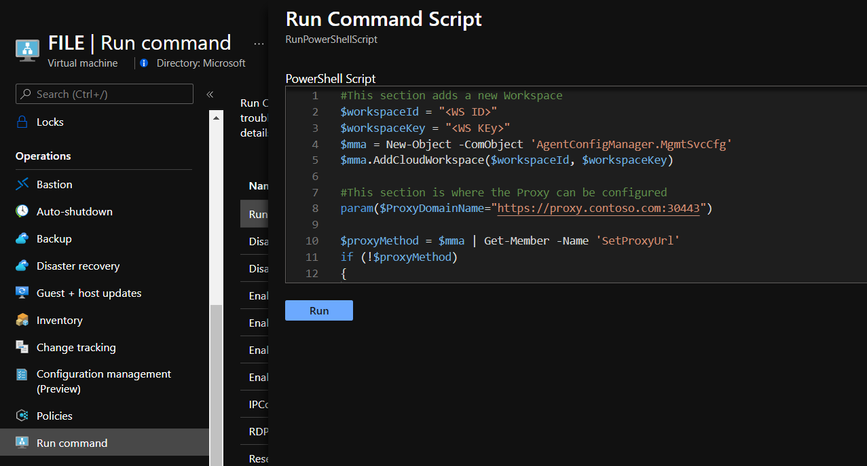Screen dimensions: 867x466
Task: Open the Policies icon
Action: point(22,416)
